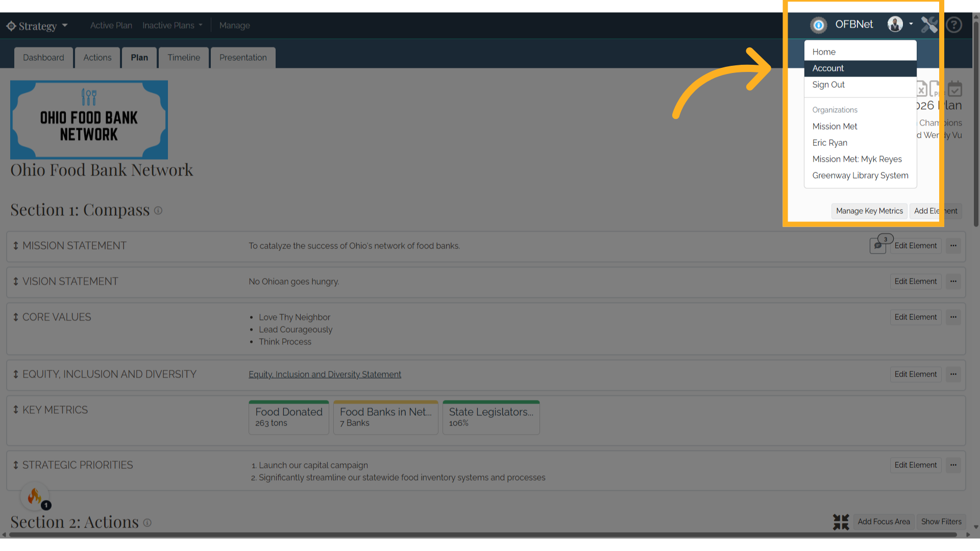
Task: Click Edit Element for Equity, Inclusion and Diversity
Action: [x=915, y=374]
